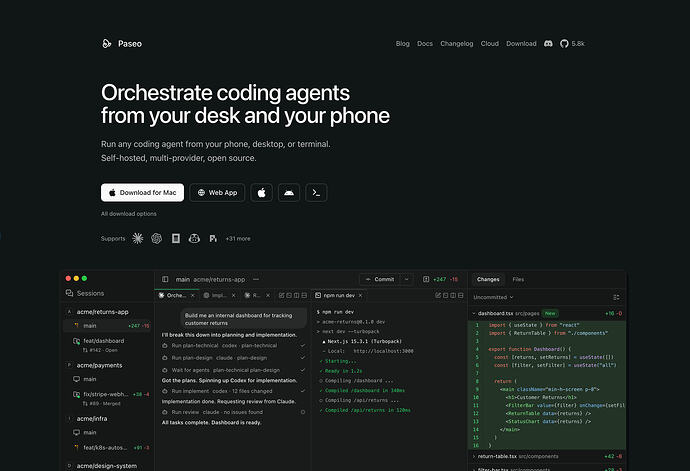Click the All download options link

tap(128, 214)
